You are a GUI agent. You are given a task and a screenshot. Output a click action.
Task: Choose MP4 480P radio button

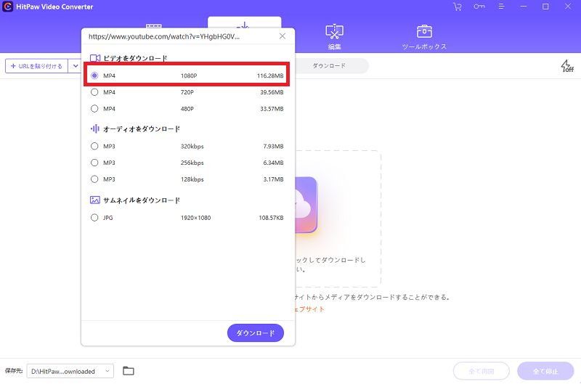94,109
